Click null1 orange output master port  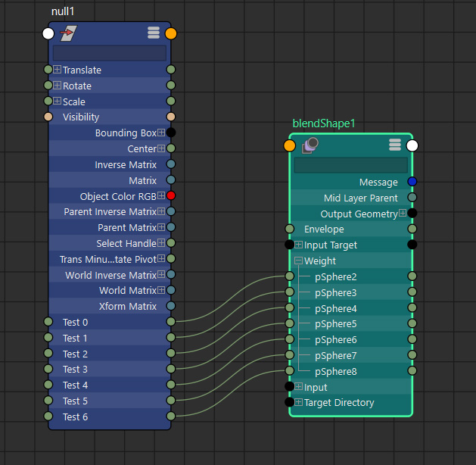coord(171,33)
